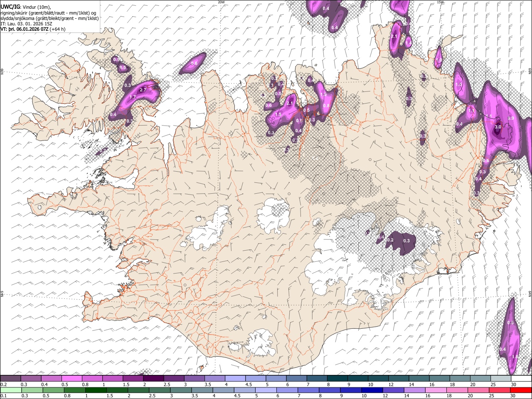The width and height of the screenshot is (532, 399).
Task: Pick the lower legend green swatch for 0.5
Action: point(54,390)
